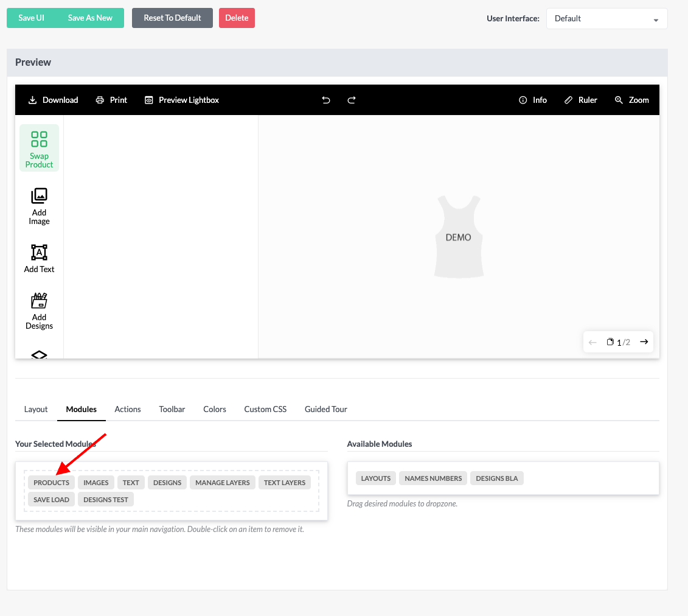Image resolution: width=688 pixels, height=616 pixels.
Task: Select the DESIGNS BLA available module
Action: pyautogui.click(x=497, y=478)
